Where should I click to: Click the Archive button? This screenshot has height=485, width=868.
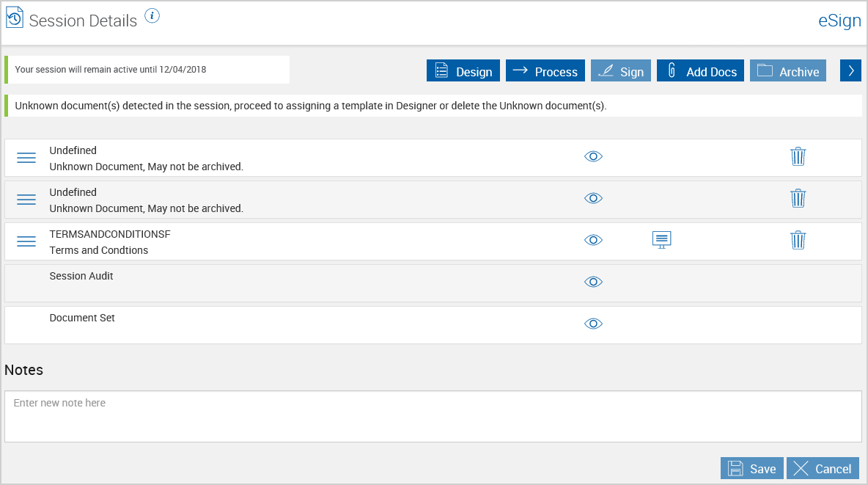tap(788, 71)
